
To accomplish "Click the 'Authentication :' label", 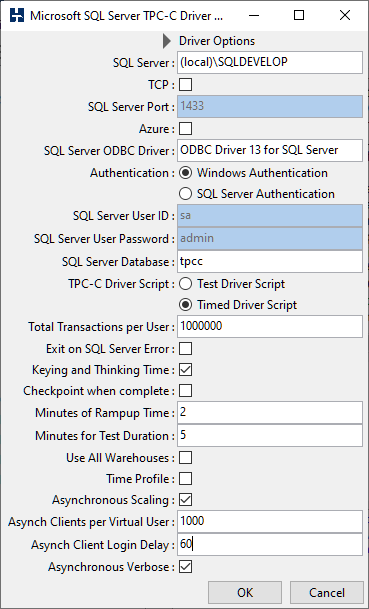I will [132, 173].
